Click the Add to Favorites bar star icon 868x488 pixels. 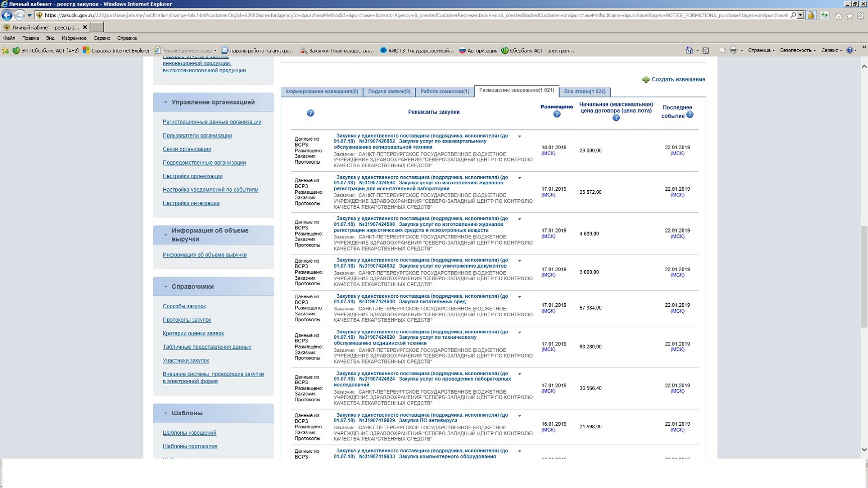[6, 50]
